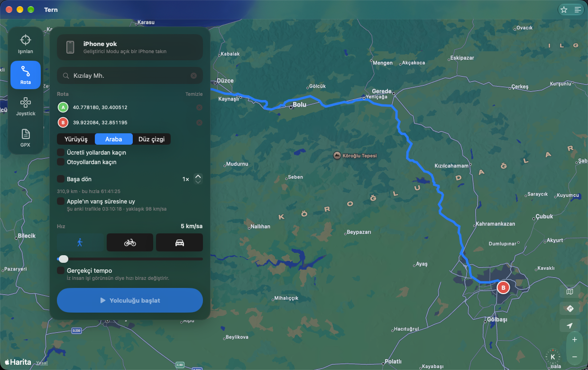Switch to the Yürüyüş tab
This screenshot has height=370, width=588.
point(76,139)
